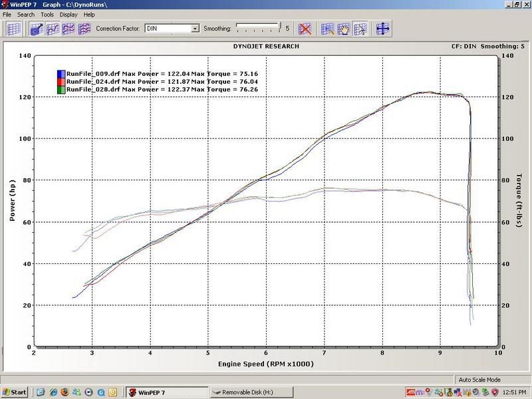Image resolution: width=532 pixels, height=399 pixels.
Task: Toggle the pointer cursor tool icon
Action: coord(360,29)
